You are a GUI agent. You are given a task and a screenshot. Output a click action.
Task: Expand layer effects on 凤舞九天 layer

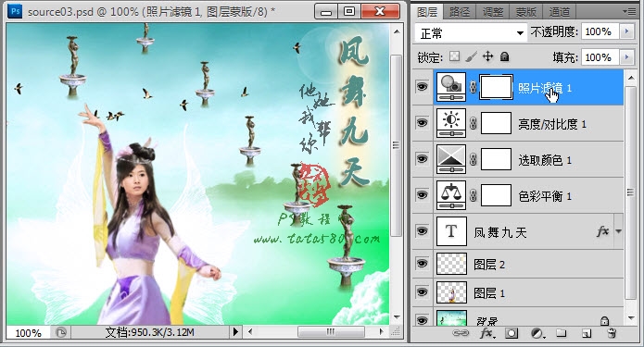pyautogui.click(x=619, y=231)
